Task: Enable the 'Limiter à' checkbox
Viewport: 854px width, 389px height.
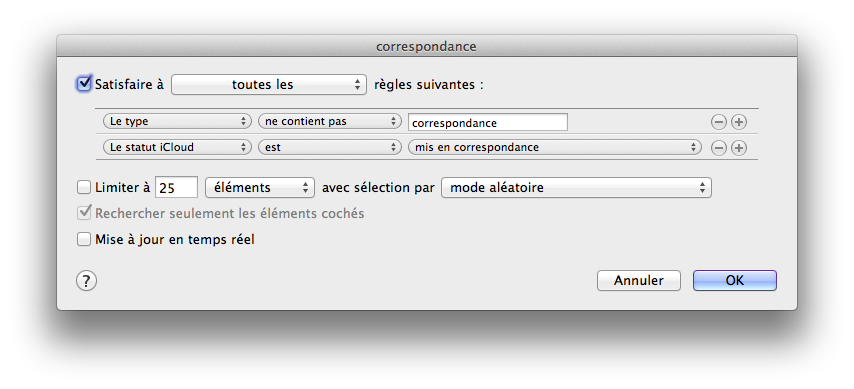Action: click(84, 188)
